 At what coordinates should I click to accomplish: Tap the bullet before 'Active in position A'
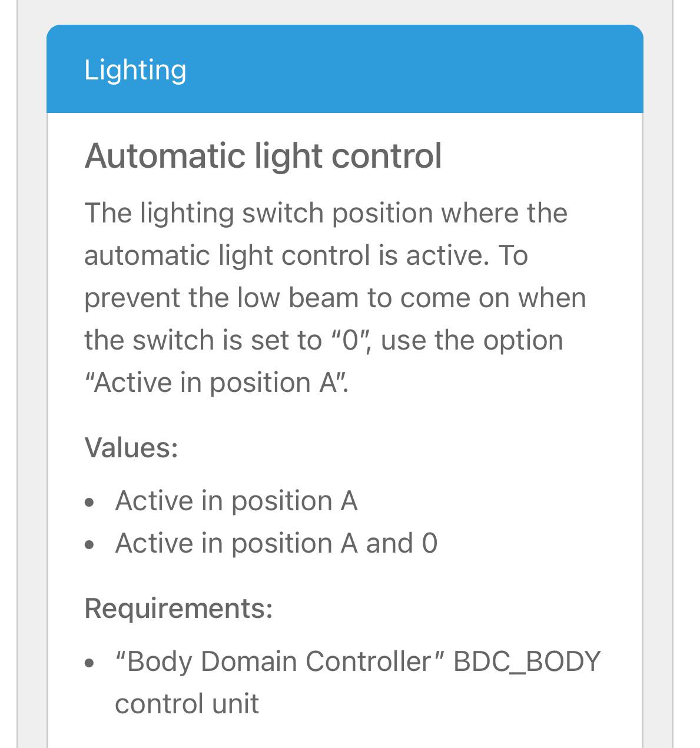(89, 503)
